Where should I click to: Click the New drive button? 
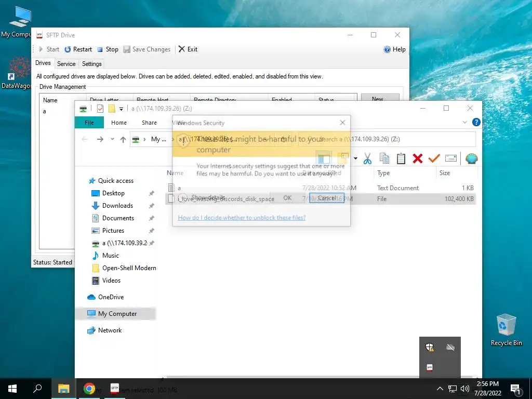[x=380, y=98]
